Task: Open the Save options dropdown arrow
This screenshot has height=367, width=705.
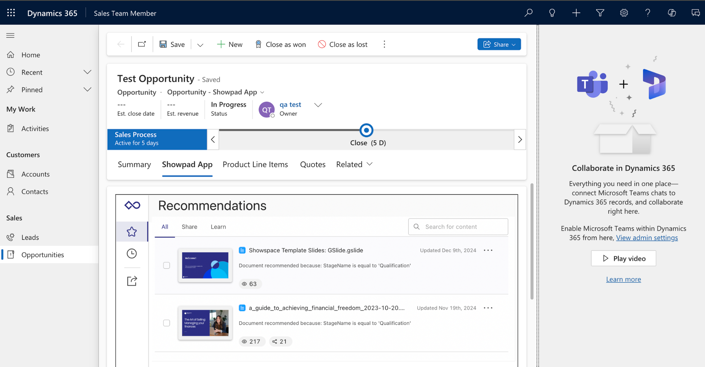Action: coord(200,45)
